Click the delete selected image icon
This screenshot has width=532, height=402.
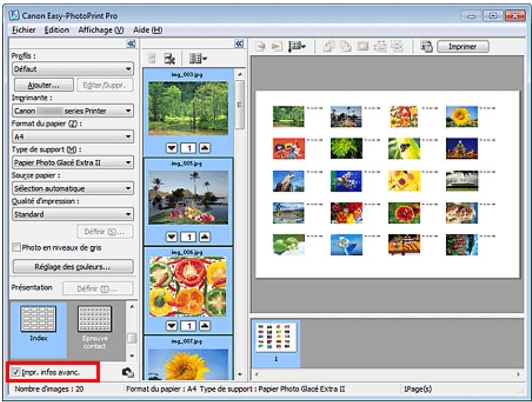coord(169,59)
